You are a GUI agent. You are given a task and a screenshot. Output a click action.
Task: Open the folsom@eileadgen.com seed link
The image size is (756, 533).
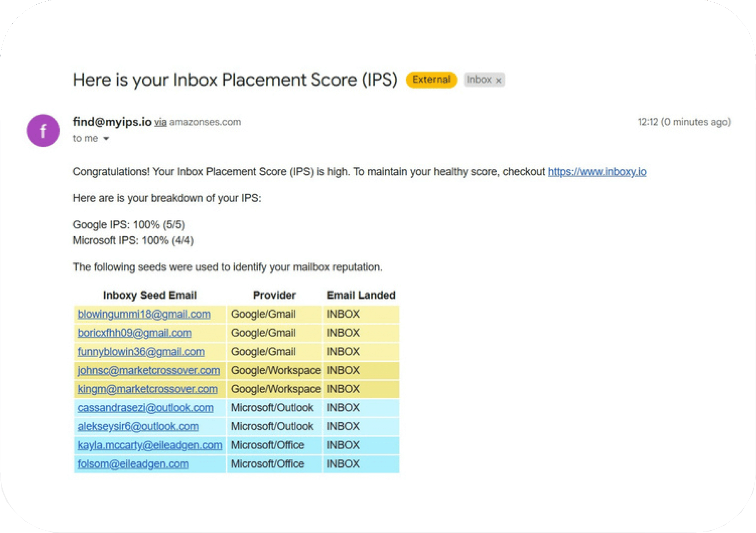[133, 464]
